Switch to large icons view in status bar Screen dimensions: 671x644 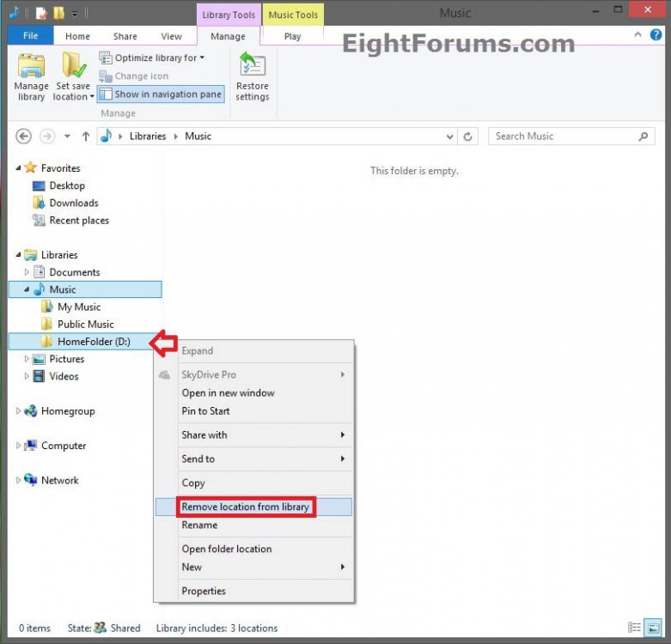[x=652, y=628]
